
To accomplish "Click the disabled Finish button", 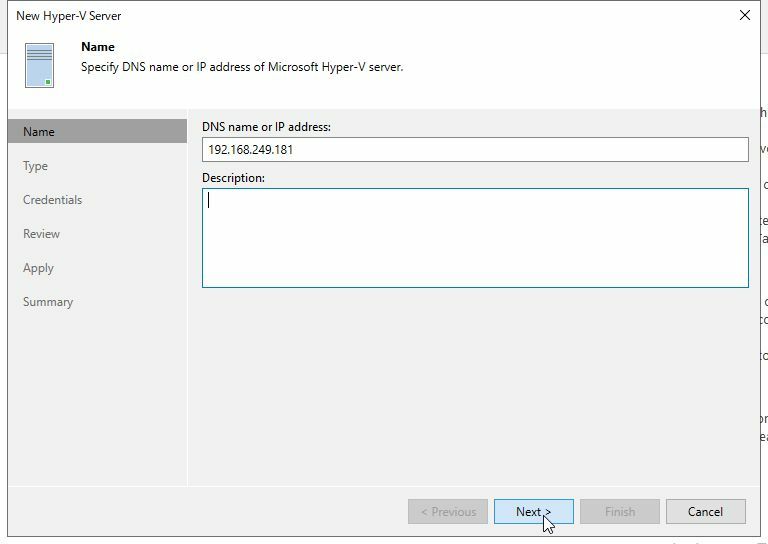I will [x=620, y=512].
